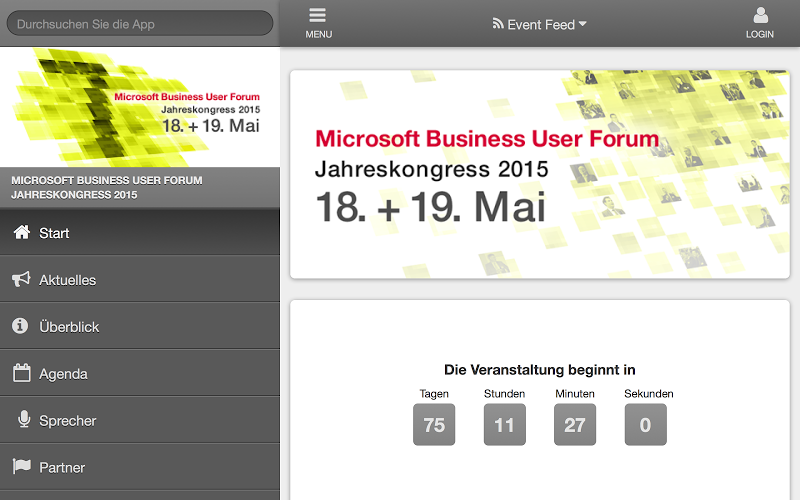Viewport: 800px width, 500px height.
Task: Click the microphone icon for Sprecher
Action: (23, 420)
